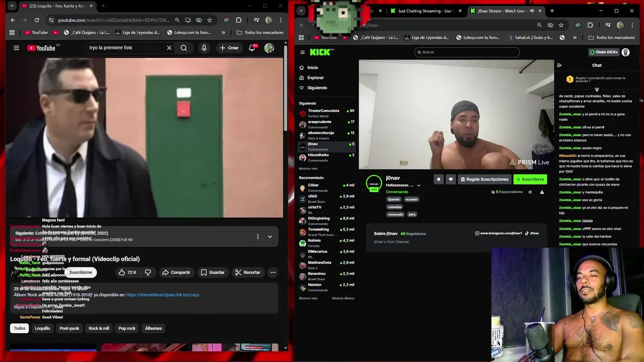Select the Álbumes filter chip
Screen dimensions: 644x362
pos(153,328)
